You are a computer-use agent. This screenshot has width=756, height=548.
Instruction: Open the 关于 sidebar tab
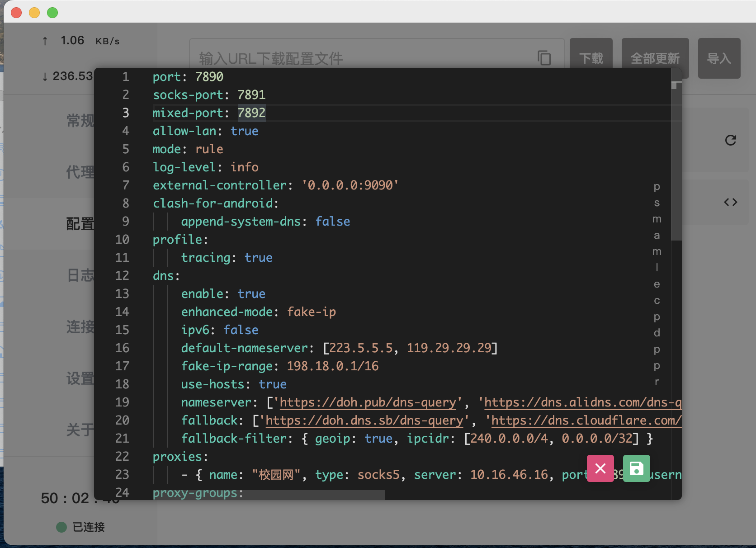80,430
